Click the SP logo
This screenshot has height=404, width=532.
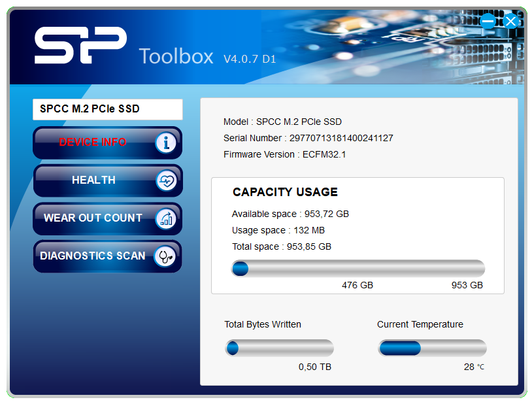81,45
